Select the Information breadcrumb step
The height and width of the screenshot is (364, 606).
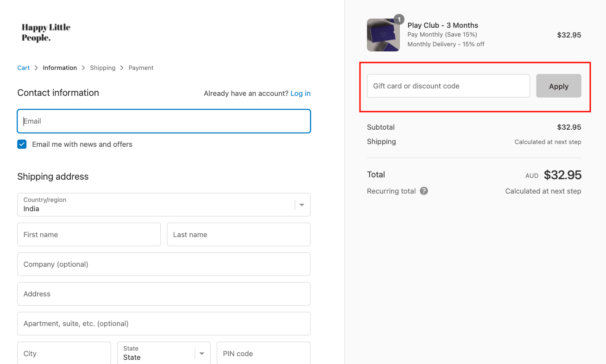(60, 68)
